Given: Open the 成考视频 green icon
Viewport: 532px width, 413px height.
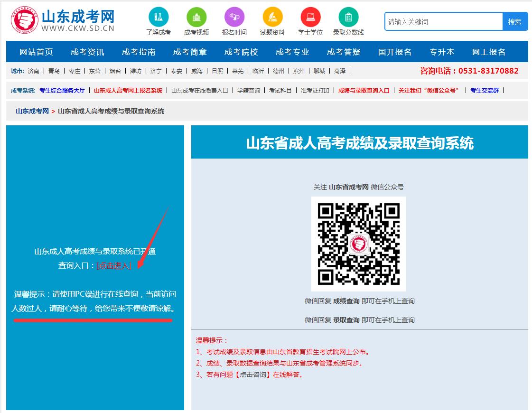Looking at the screenshot, I should click(196, 17).
